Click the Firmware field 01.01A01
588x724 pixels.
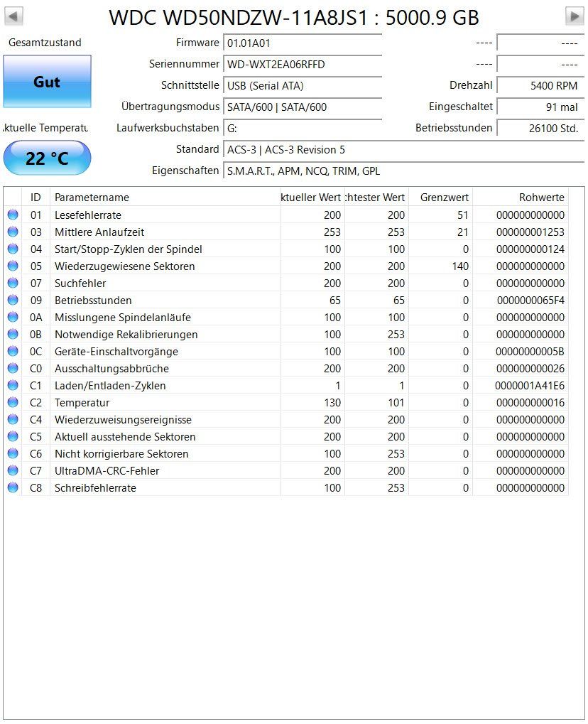pos(303,43)
